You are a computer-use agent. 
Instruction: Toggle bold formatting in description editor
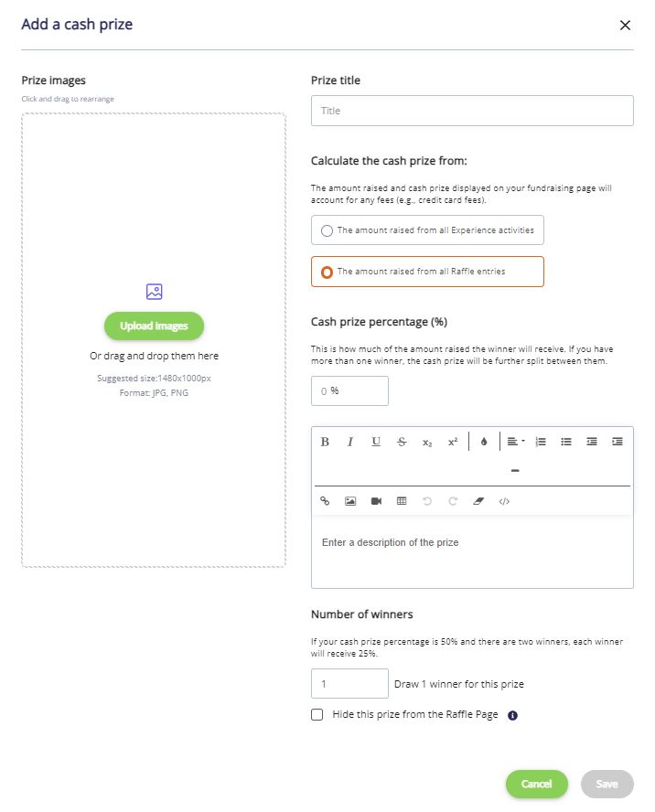pyautogui.click(x=325, y=442)
